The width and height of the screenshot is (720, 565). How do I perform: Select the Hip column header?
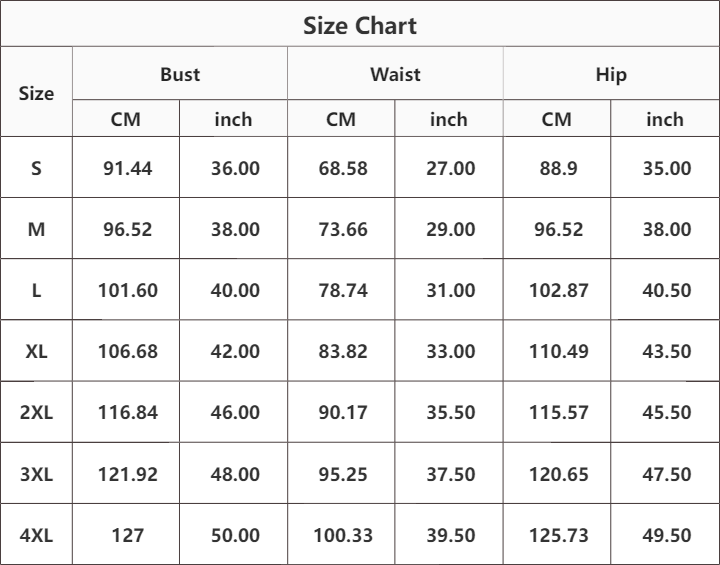pyautogui.click(x=610, y=74)
